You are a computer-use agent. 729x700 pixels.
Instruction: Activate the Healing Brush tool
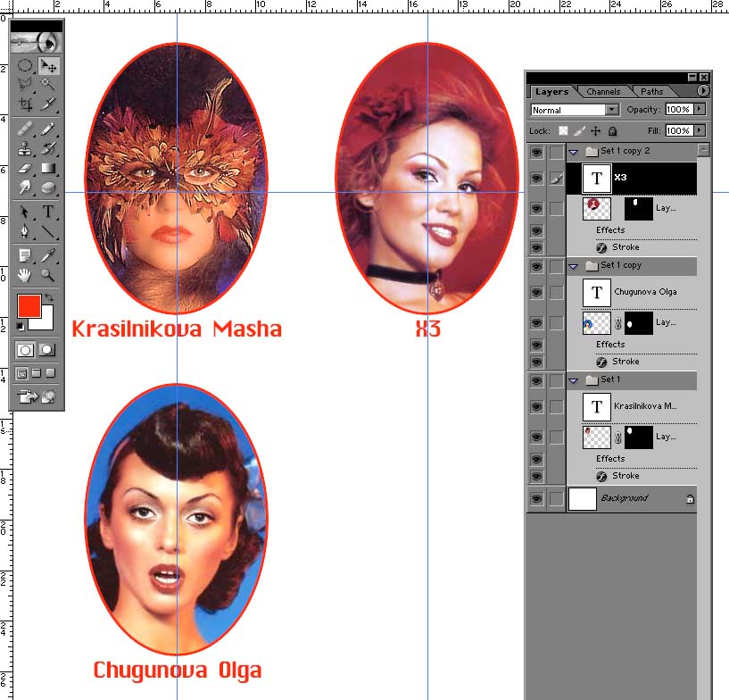(x=25, y=129)
